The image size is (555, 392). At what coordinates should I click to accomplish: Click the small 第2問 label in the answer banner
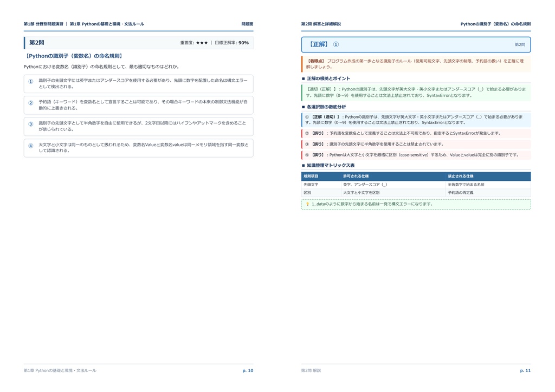click(520, 44)
